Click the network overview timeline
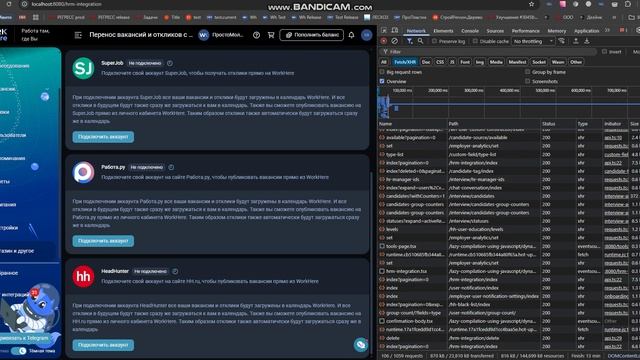The image size is (640, 360). click(509, 102)
